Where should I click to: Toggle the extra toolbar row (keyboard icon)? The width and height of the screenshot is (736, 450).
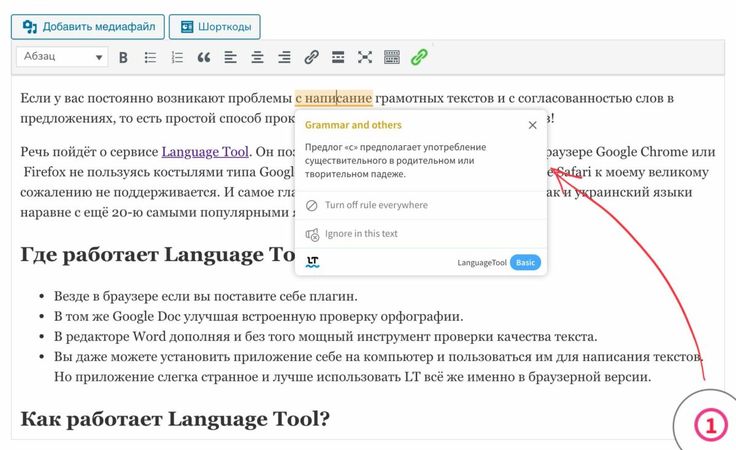(x=391, y=57)
